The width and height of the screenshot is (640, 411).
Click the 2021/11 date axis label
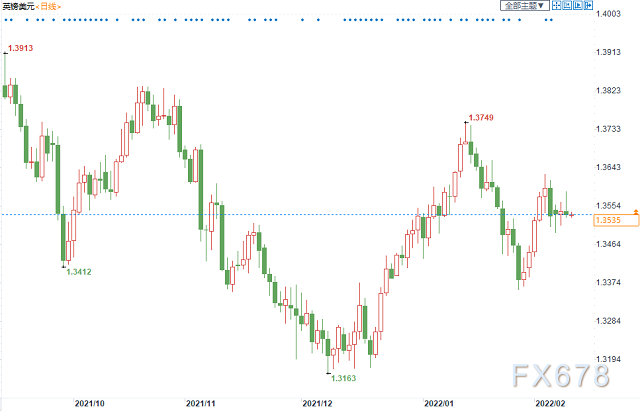pos(200,404)
